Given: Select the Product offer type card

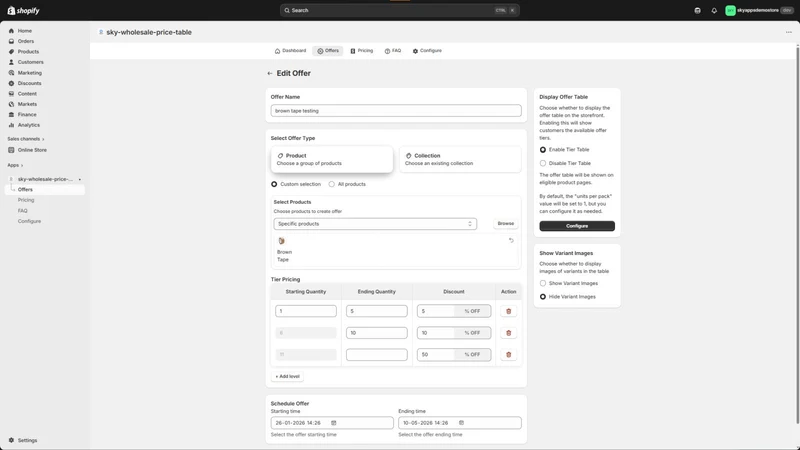Looking at the screenshot, I should [x=332, y=159].
